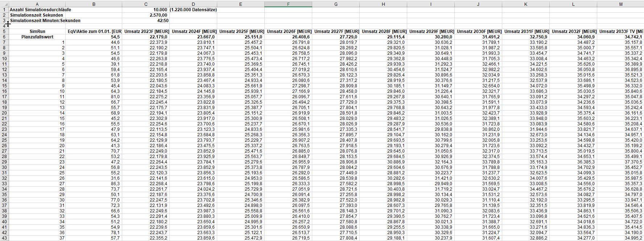This screenshot has width=644, height=241.
Task: Click the '(1.220.000 Datensätze)' cell
Action: pos(193,10)
